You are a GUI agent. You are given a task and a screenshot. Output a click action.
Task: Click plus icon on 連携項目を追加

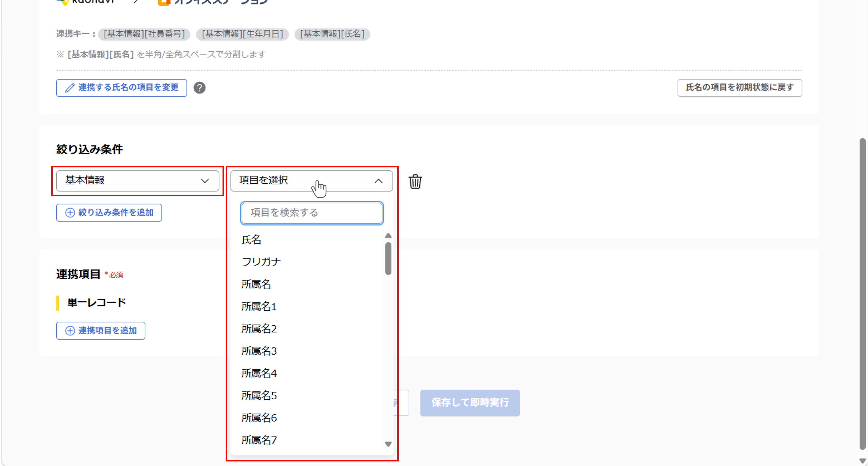pyautogui.click(x=70, y=331)
